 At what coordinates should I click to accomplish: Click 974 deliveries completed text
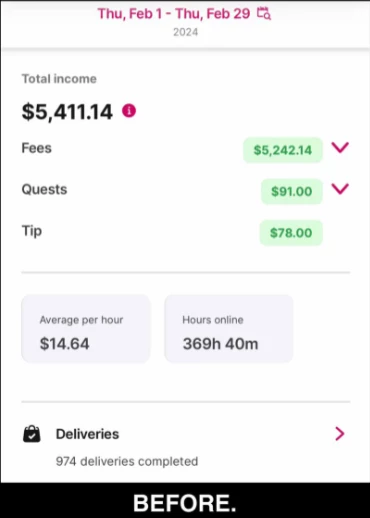(127, 461)
